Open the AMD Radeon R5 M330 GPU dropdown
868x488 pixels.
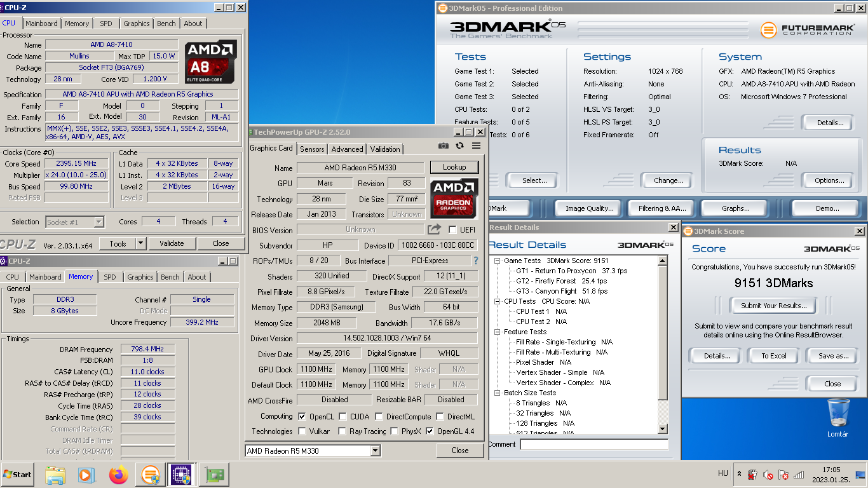[375, 451]
